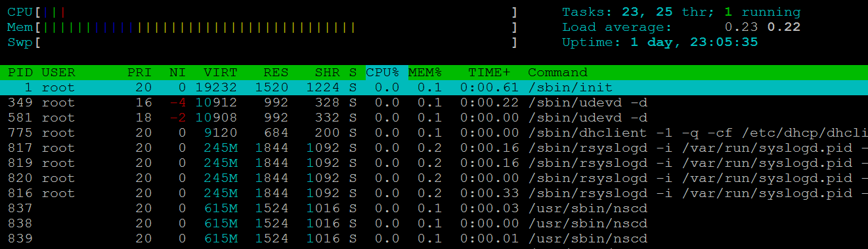Click the Swp usage meter

263,42
